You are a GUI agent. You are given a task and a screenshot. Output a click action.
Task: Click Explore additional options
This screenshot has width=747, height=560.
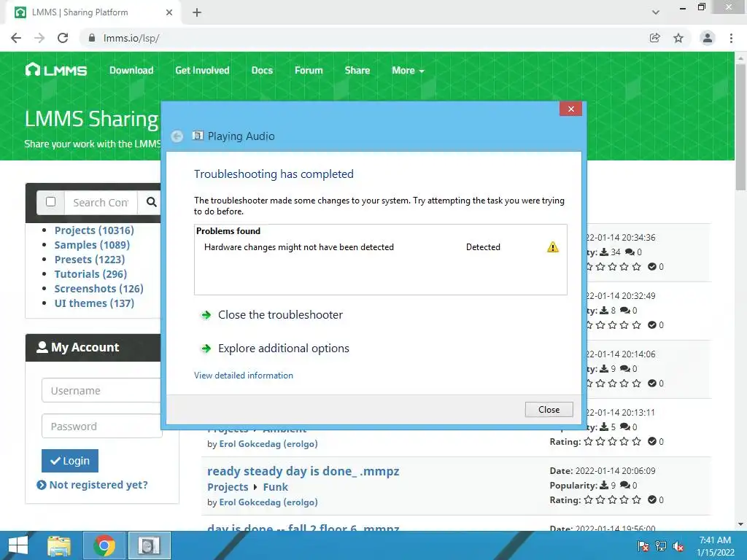point(284,348)
